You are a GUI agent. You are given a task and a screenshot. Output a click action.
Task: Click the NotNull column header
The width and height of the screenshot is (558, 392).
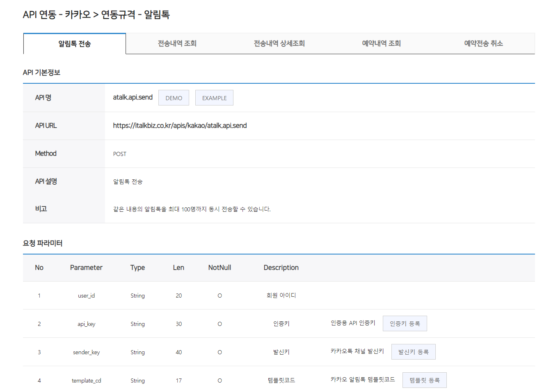(220, 268)
